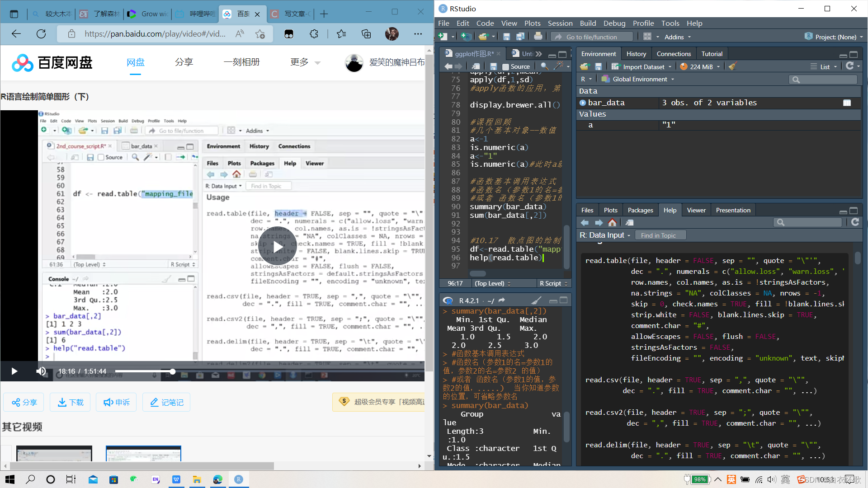Click the broom to clear workspace objects

[x=733, y=66]
